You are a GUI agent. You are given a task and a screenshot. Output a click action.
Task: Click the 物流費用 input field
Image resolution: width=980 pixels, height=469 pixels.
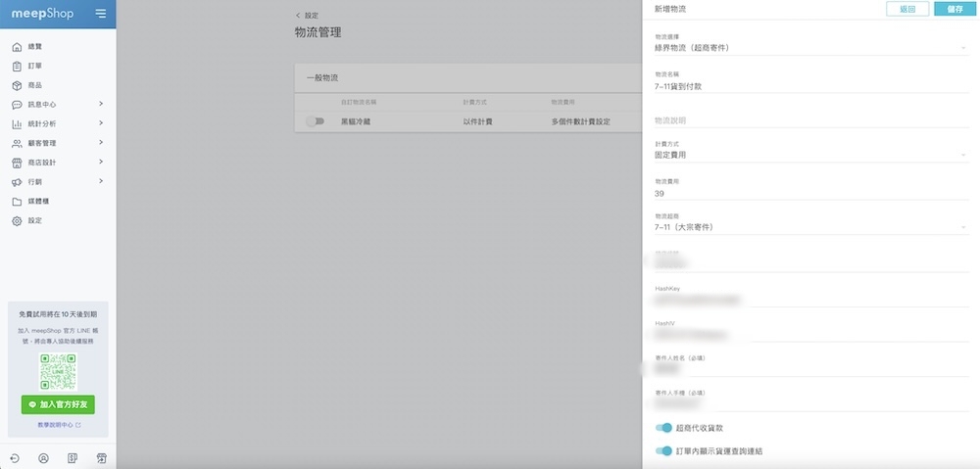coord(809,193)
